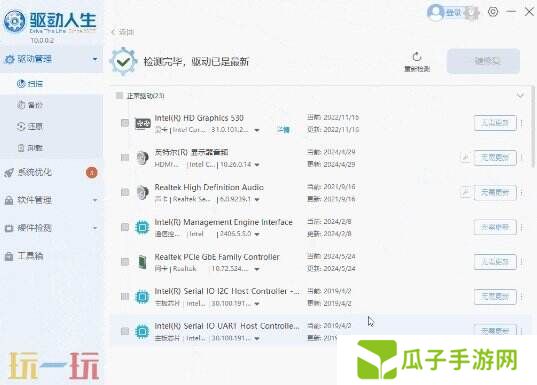The width and height of the screenshot is (537, 385).
Task: Click the rocket icon beside 系统优化
Action: click(9, 173)
